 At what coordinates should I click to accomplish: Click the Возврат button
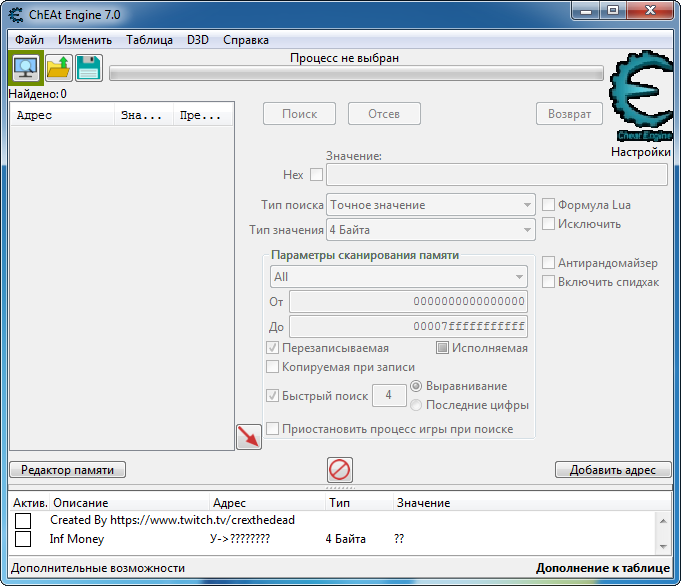[x=569, y=114]
